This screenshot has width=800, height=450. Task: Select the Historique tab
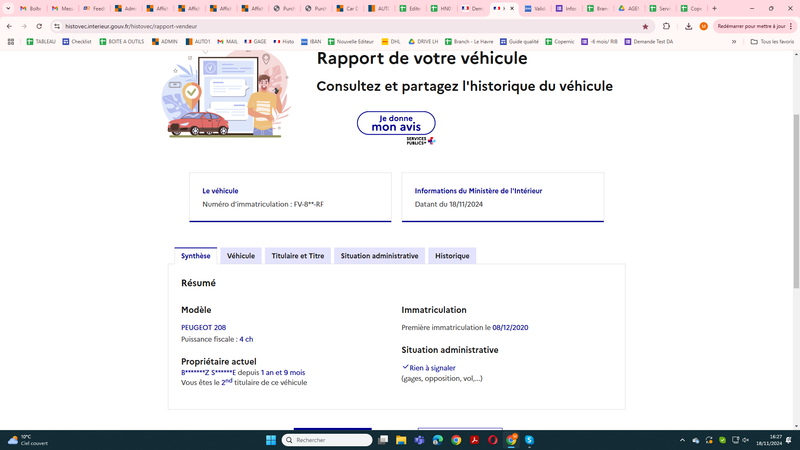coord(452,256)
